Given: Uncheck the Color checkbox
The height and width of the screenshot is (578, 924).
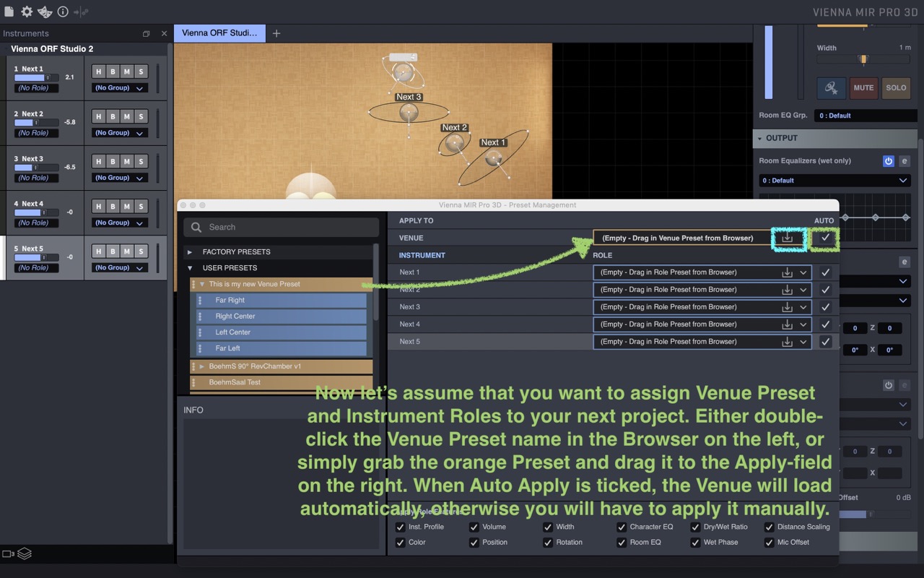Looking at the screenshot, I should [401, 543].
